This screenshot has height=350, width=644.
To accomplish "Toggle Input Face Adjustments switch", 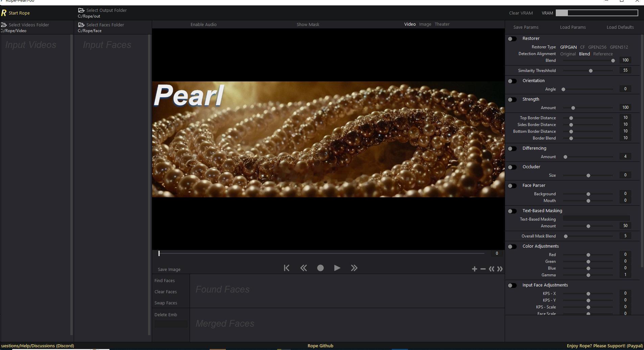I will click(x=512, y=285).
